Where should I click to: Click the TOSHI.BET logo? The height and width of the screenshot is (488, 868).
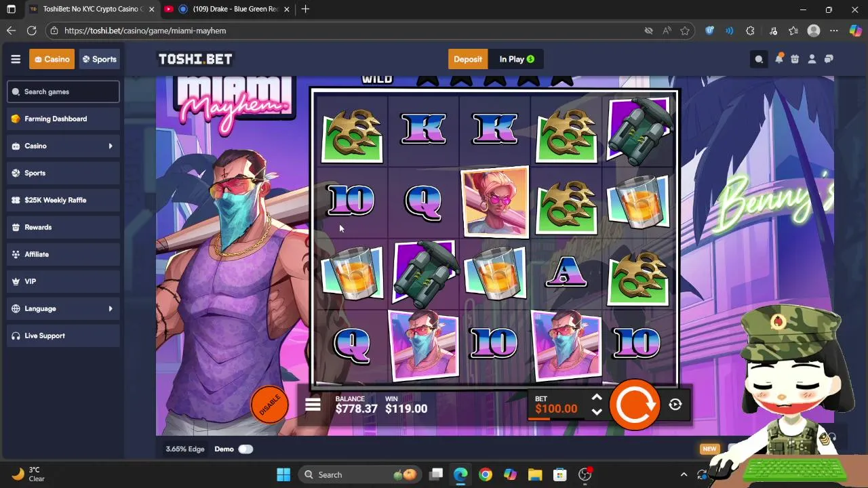[x=195, y=59]
